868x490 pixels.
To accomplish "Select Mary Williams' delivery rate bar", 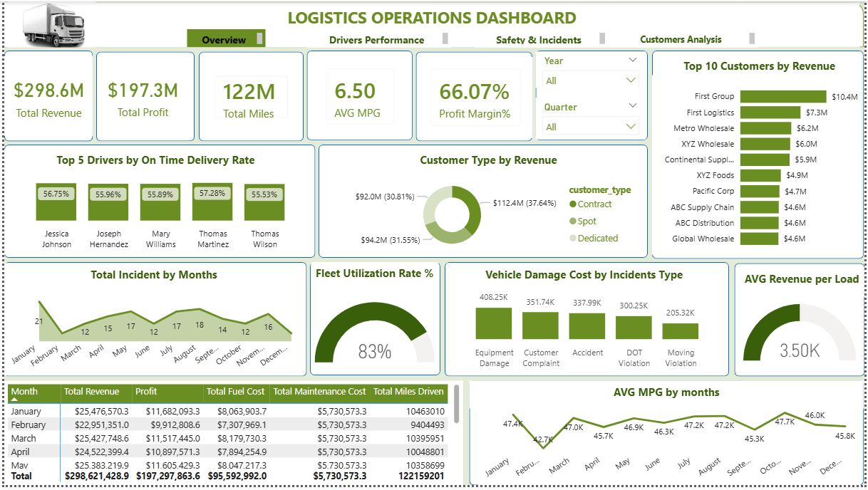I will pyautogui.click(x=160, y=202).
